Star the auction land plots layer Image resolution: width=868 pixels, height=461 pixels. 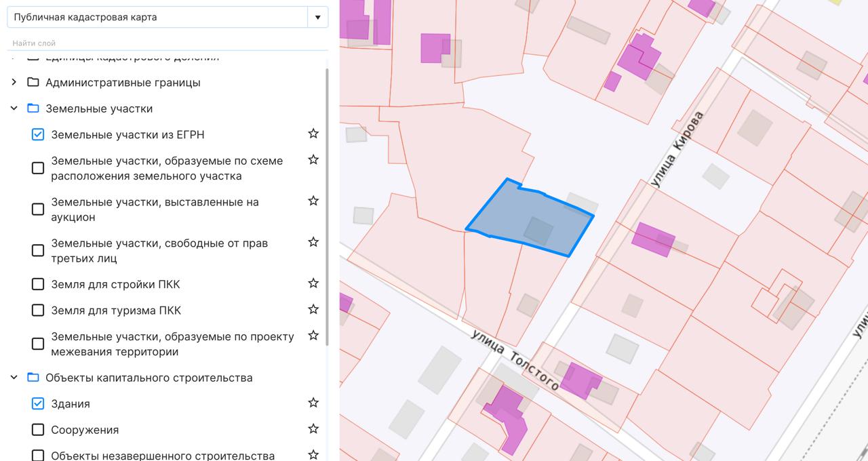point(313,201)
